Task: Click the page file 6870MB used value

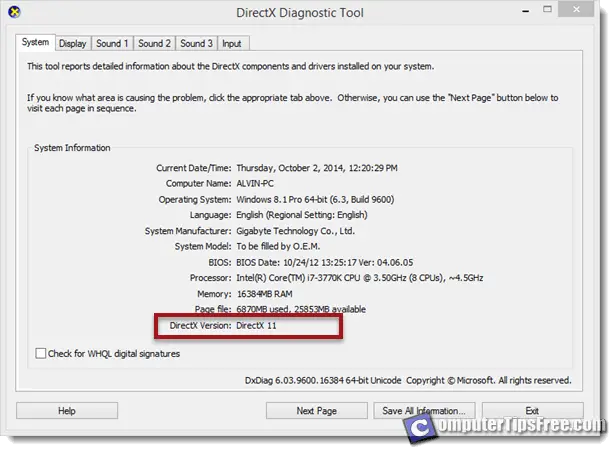Action: pos(301,309)
